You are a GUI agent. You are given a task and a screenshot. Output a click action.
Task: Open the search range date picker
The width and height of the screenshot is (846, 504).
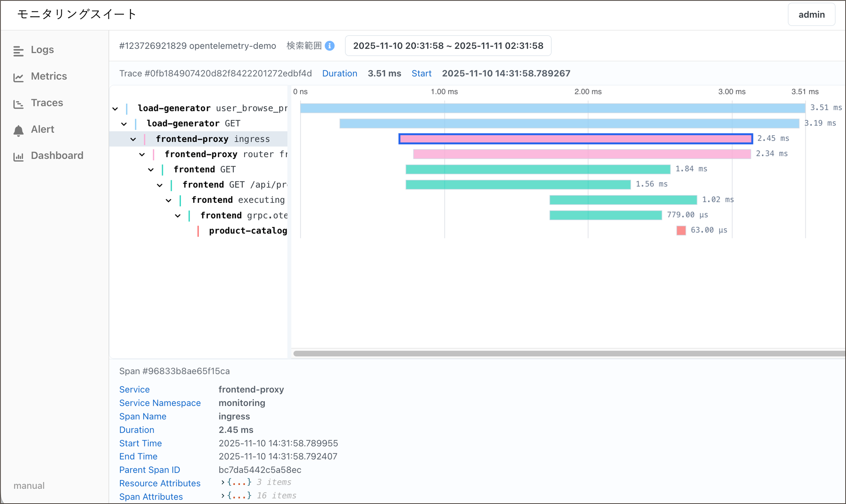coord(448,46)
